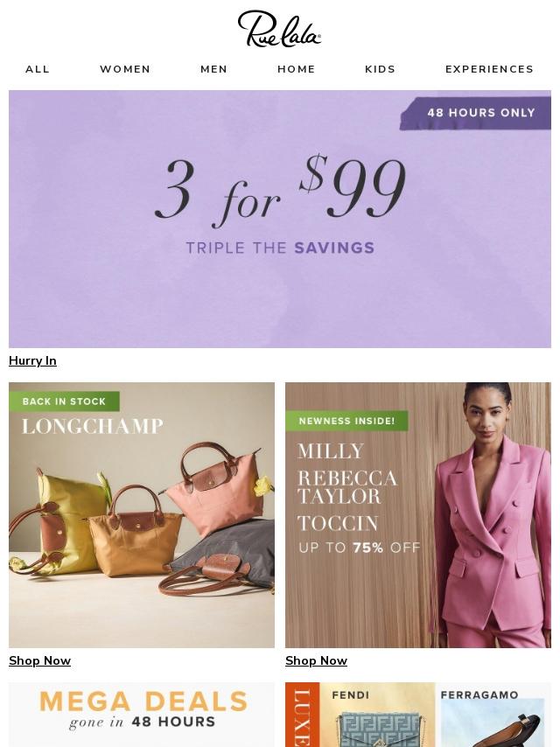The width and height of the screenshot is (560, 747).
Task: Select the MEN navigation item
Action: click(214, 69)
